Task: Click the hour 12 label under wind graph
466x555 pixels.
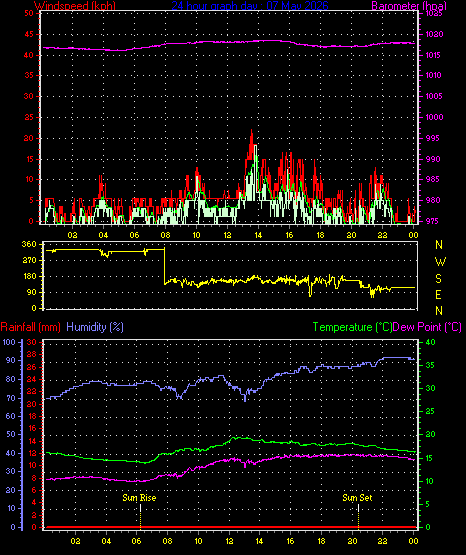Action: click(227, 235)
